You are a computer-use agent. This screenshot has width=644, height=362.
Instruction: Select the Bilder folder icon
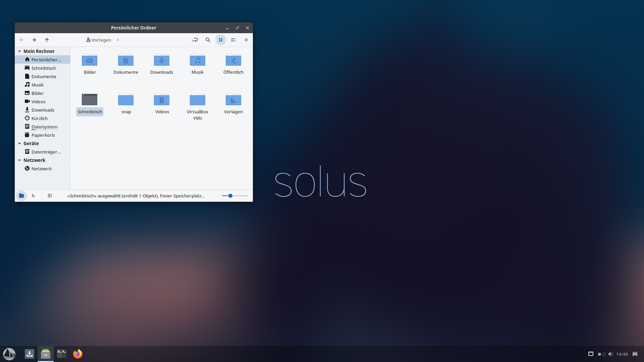(x=90, y=60)
